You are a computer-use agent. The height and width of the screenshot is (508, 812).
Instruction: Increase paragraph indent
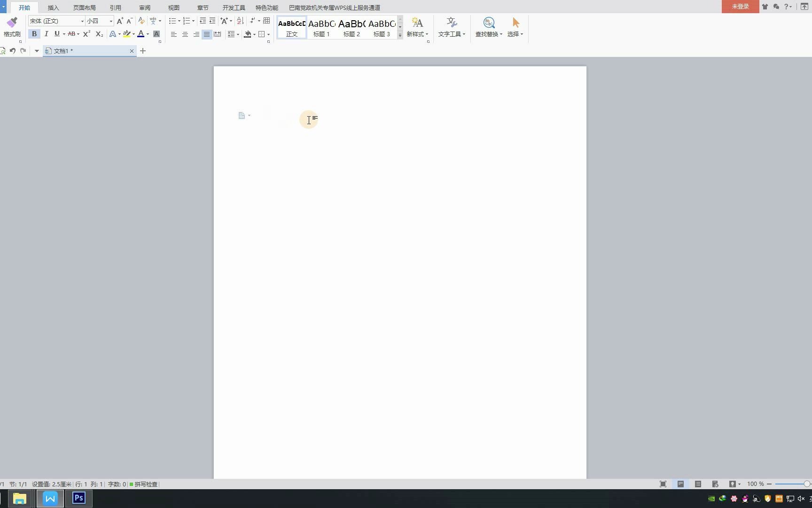[212, 21]
